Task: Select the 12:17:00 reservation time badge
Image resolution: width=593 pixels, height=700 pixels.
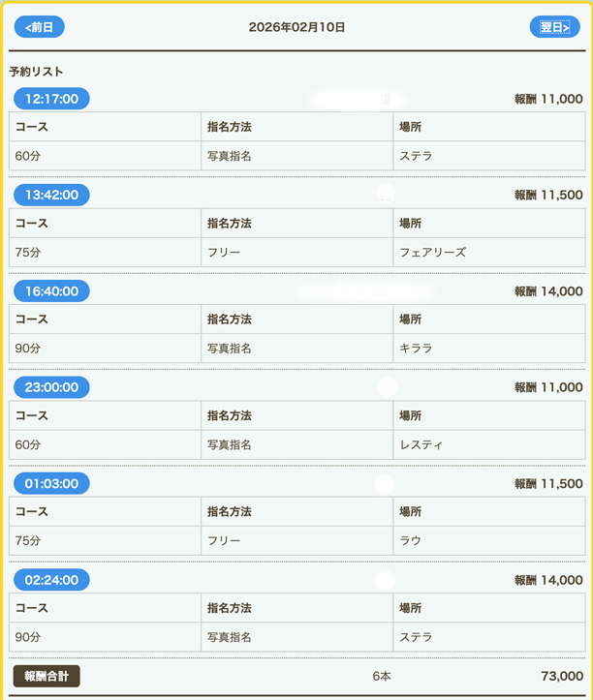Action: 51,99
